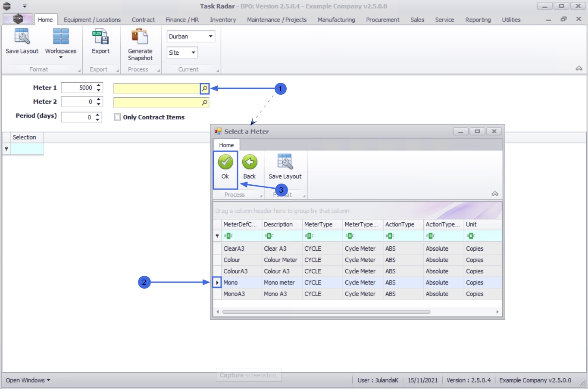Click the Meter 1 yellow lookup field
This screenshot has height=389, width=588.
(x=156, y=88)
